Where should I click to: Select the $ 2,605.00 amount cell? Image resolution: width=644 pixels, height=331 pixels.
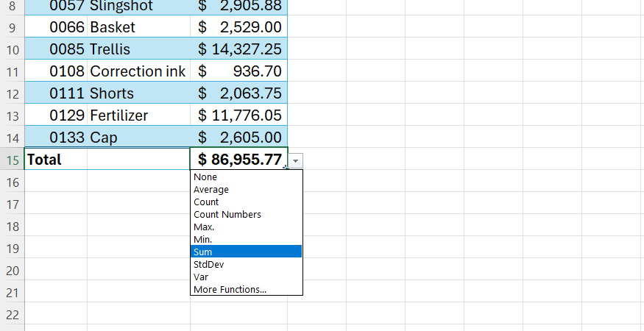(x=238, y=137)
